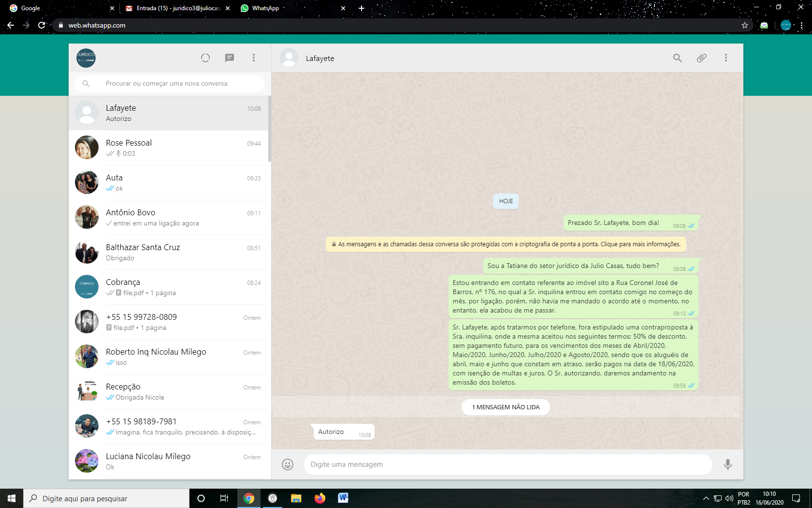Image resolution: width=812 pixels, height=508 pixels.
Task: Focus the 'Digite uma mensagem' input
Action: pyautogui.click(x=507, y=464)
